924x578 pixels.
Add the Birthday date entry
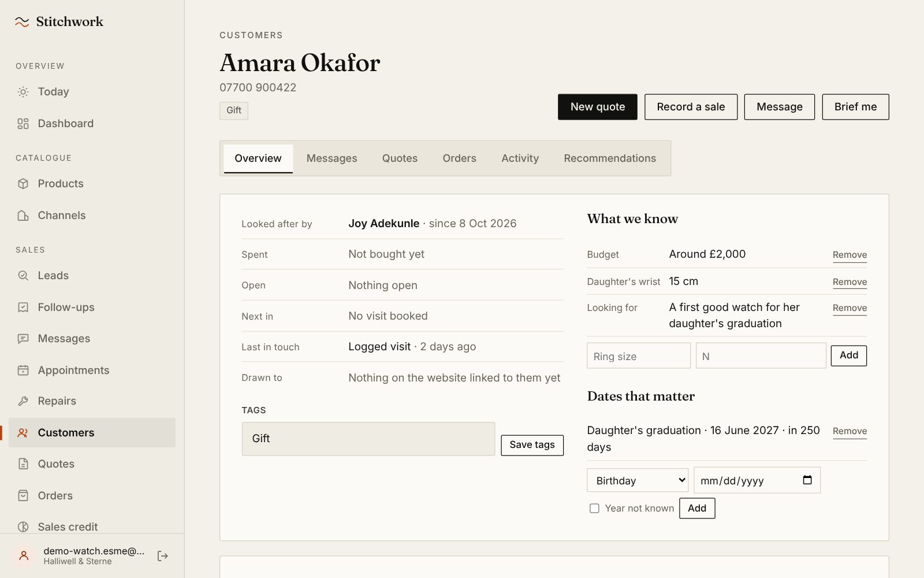[697, 509]
